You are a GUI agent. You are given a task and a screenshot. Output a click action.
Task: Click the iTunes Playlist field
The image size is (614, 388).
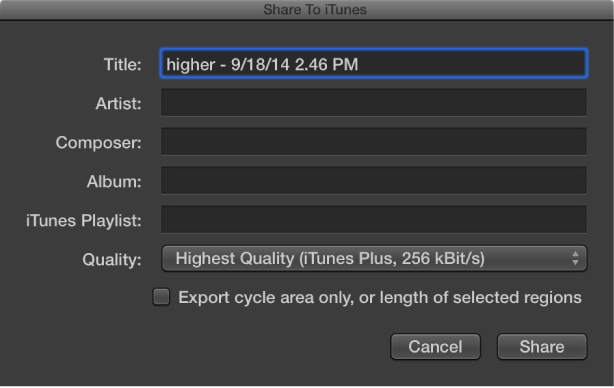click(x=374, y=219)
